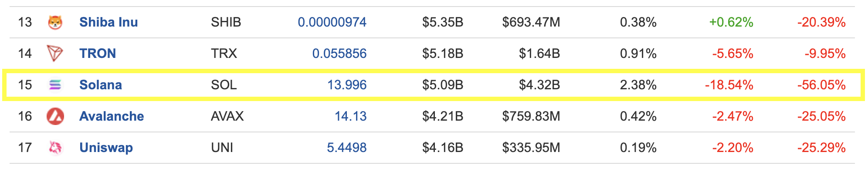Click the Uniswap unicorn icon

tap(55, 148)
